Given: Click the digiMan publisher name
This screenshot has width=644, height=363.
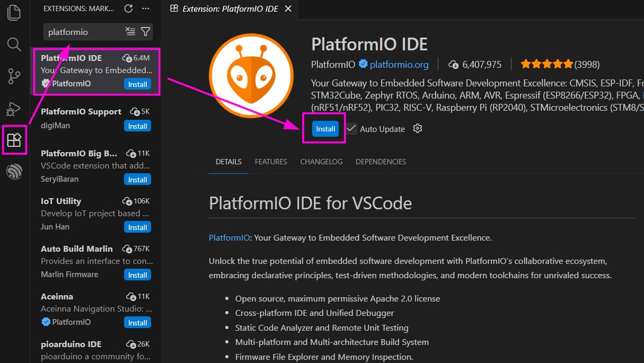Looking at the screenshot, I should (55, 126).
